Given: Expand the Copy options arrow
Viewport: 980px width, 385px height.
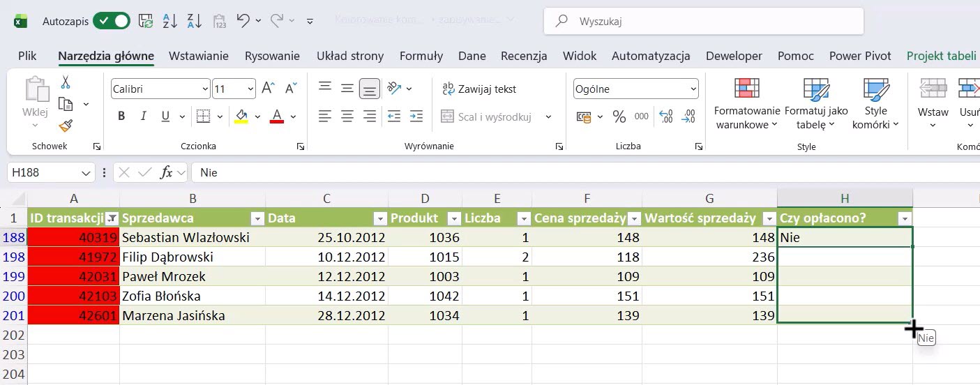Looking at the screenshot, I should 86,104.
